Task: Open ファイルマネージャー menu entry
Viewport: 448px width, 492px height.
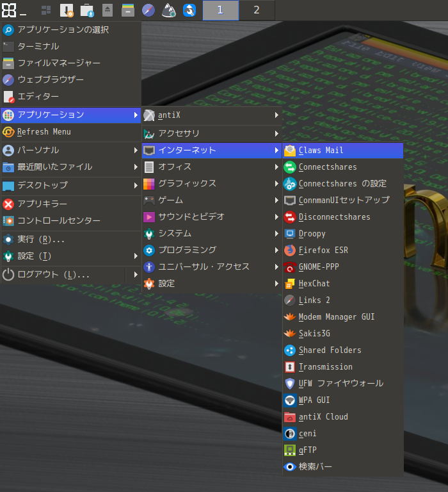Action: point(71,63)
